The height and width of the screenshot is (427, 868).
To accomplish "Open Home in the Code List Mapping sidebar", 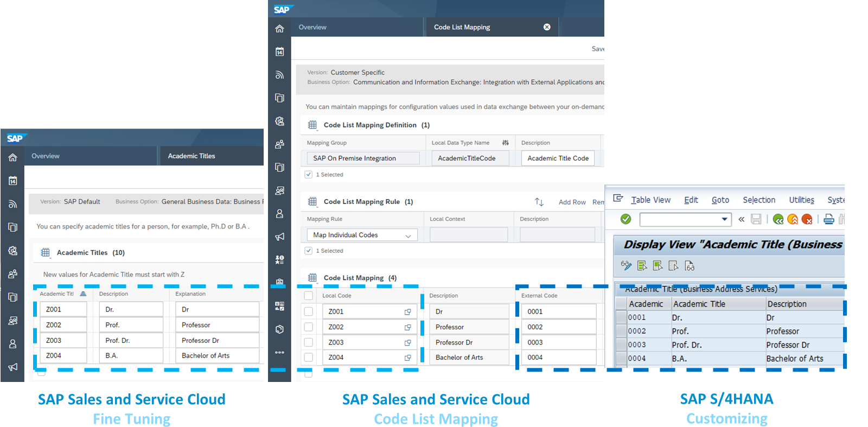I will (279, 29).
